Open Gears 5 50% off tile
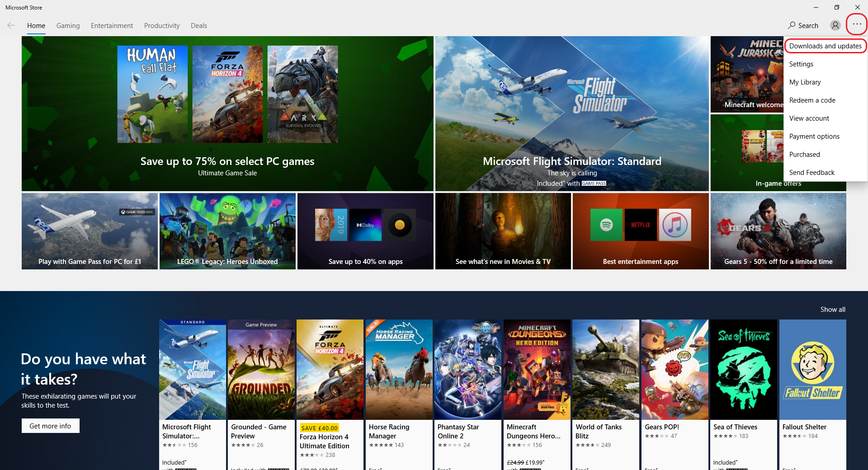Image resolution: width=868 pixels, height=470 pixels. click(778, 231)
